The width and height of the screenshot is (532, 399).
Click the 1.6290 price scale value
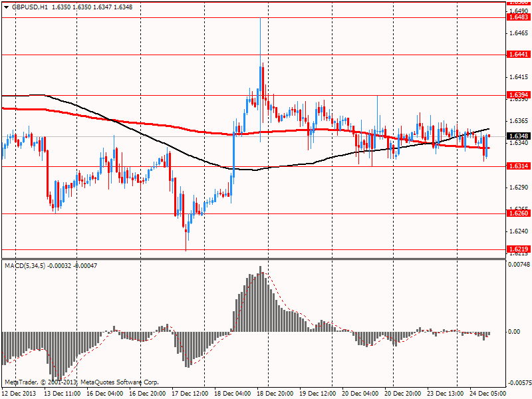518,188
